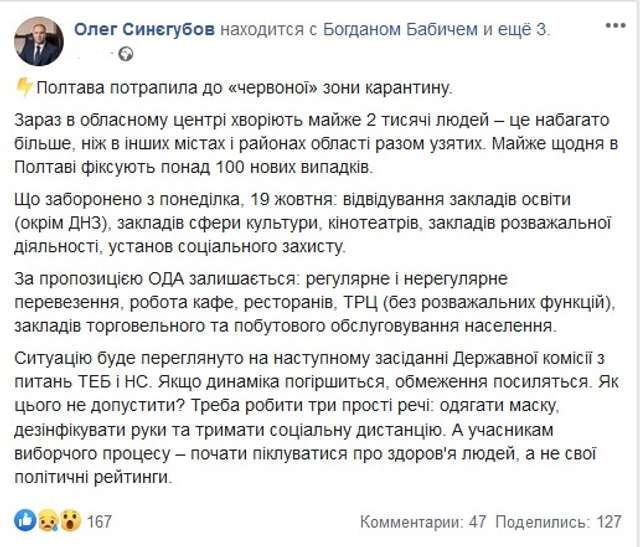Click the globe public-privacy icon

(127, 52)
